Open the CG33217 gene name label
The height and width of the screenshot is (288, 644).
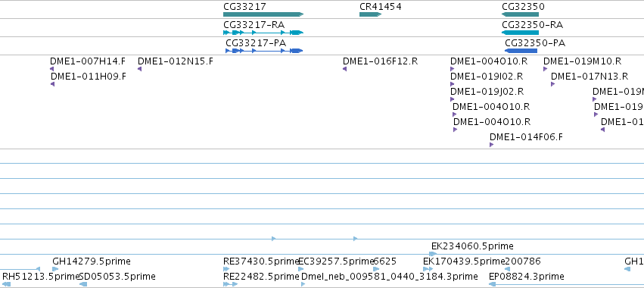[x=244, y=7]
